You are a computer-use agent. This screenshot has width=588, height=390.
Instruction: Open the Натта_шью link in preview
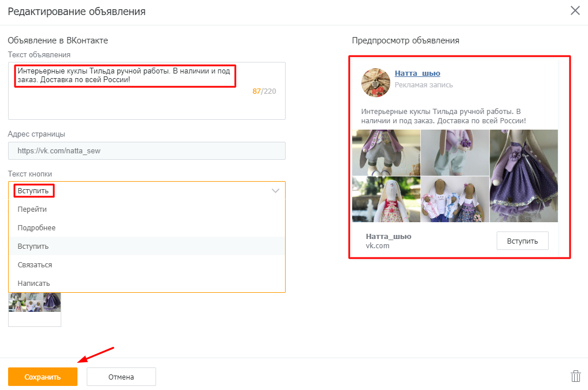[417, 73]
